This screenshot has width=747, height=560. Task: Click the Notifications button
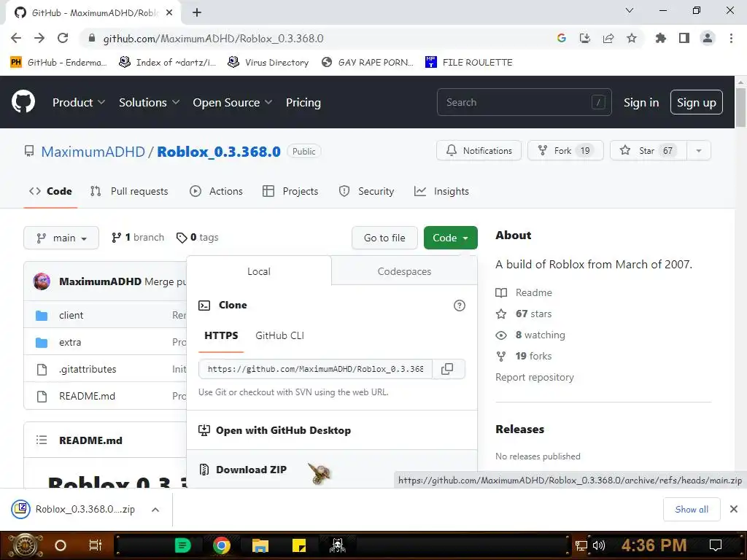479,150
